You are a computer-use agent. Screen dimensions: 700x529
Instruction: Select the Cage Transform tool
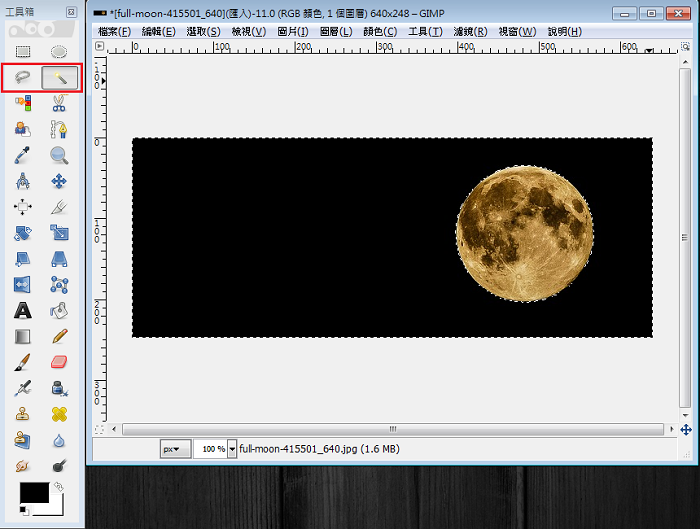(x=59, y=285)
